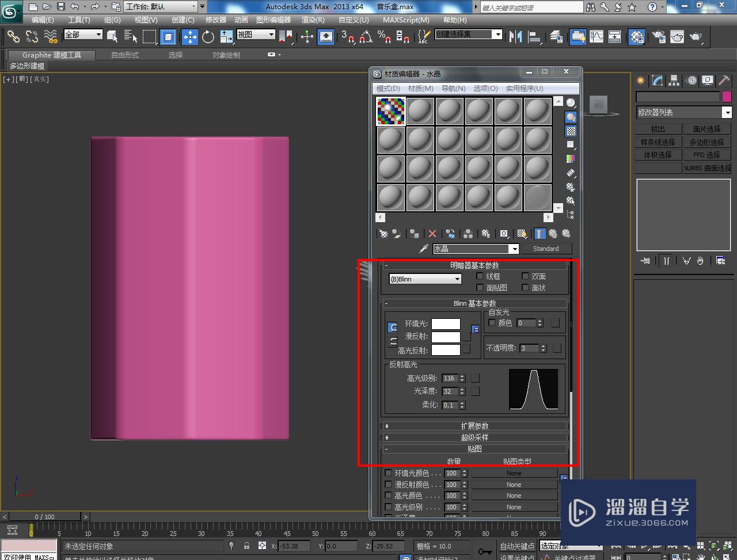This screenshot has height=560, width=737.
Task: Open Material Editor 材质(M) menu
Action: coord(420,88)
